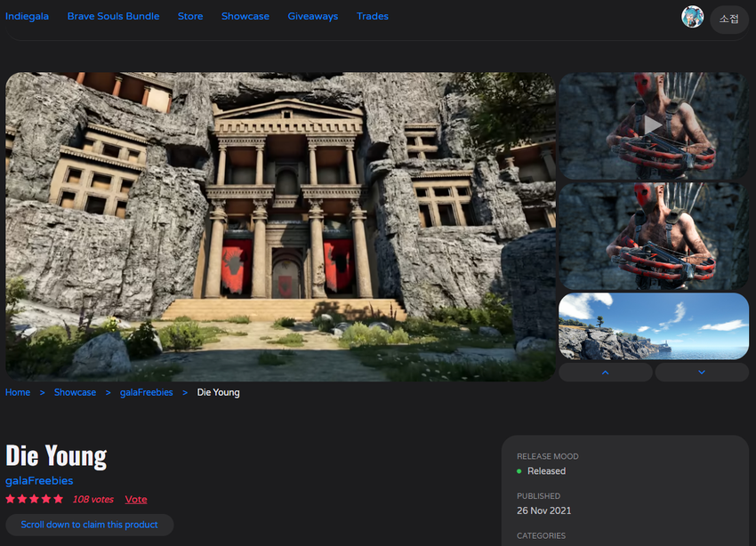Viewport: 756px width, 546px height.
Task: Click the main temple screenshot image
Action: tap(280, 227)
